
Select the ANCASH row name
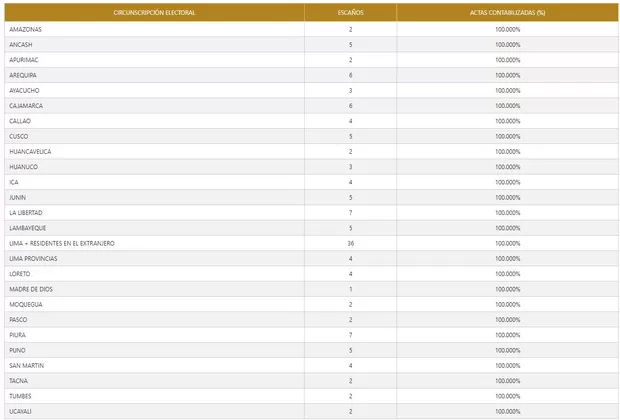21,45
